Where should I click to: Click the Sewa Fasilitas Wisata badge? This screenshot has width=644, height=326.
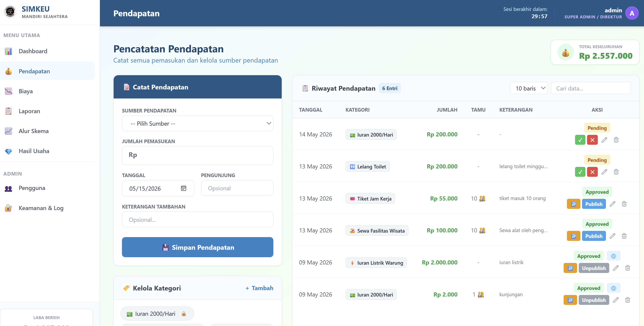pos(377,231)
